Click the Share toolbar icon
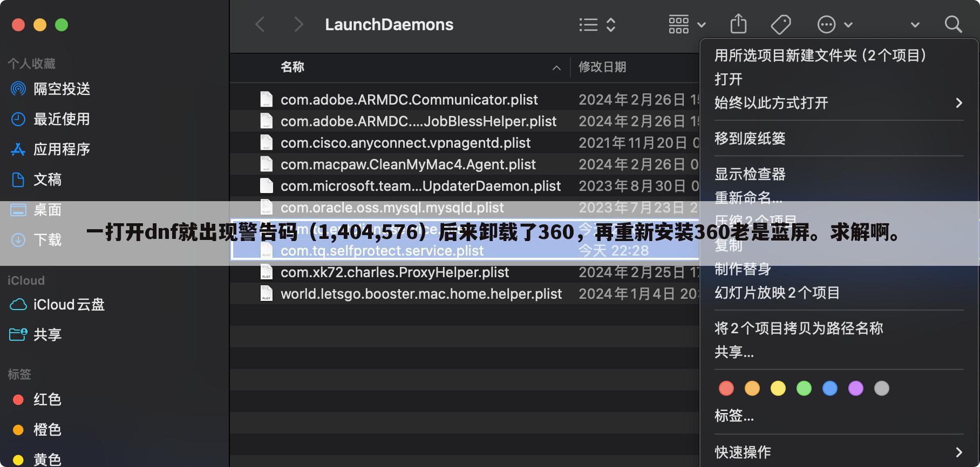Screen dimensions: 980x467 (x=738, y=24)
